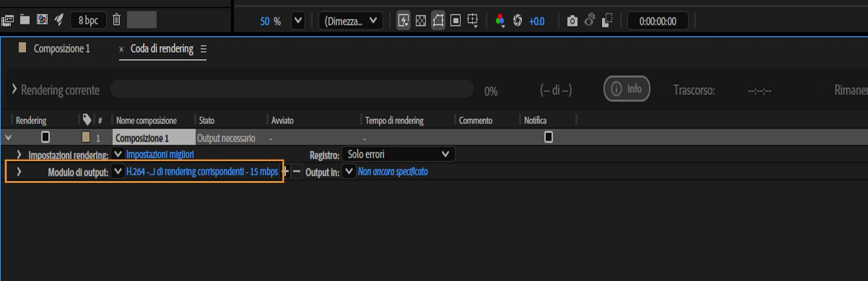Click the gray project color swatch
The height and width of the screenshot is (281, 868).
142,20
